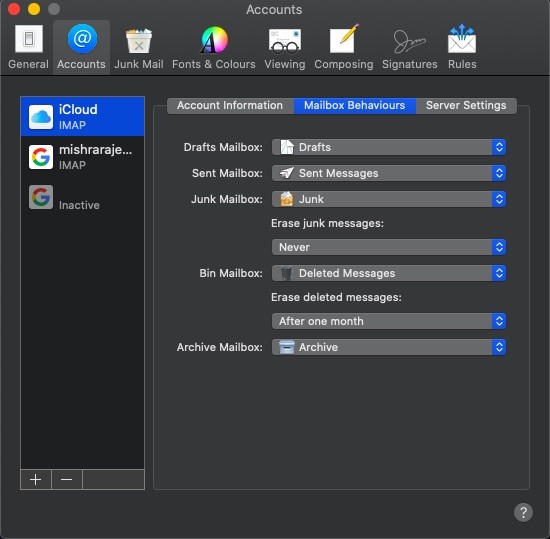Viewport: 550px width, 539px height.
Task: Switch to the Server Settings tab
Action: click(x=466, y=106)
